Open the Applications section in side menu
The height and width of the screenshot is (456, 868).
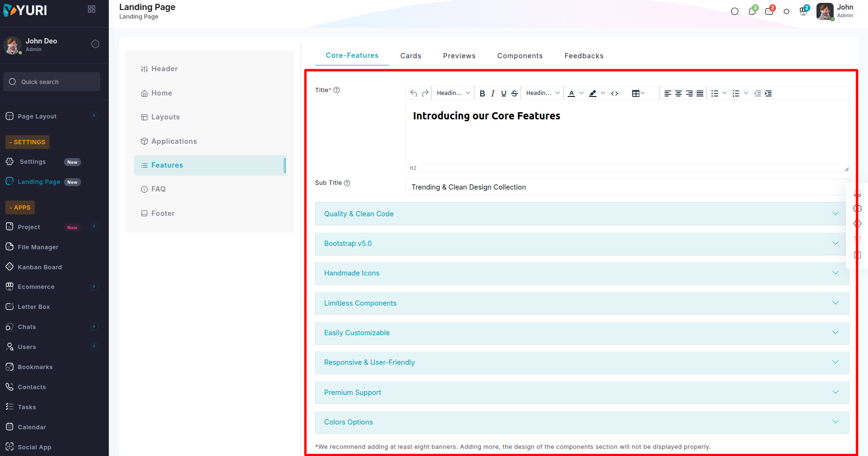pos(210,141)
